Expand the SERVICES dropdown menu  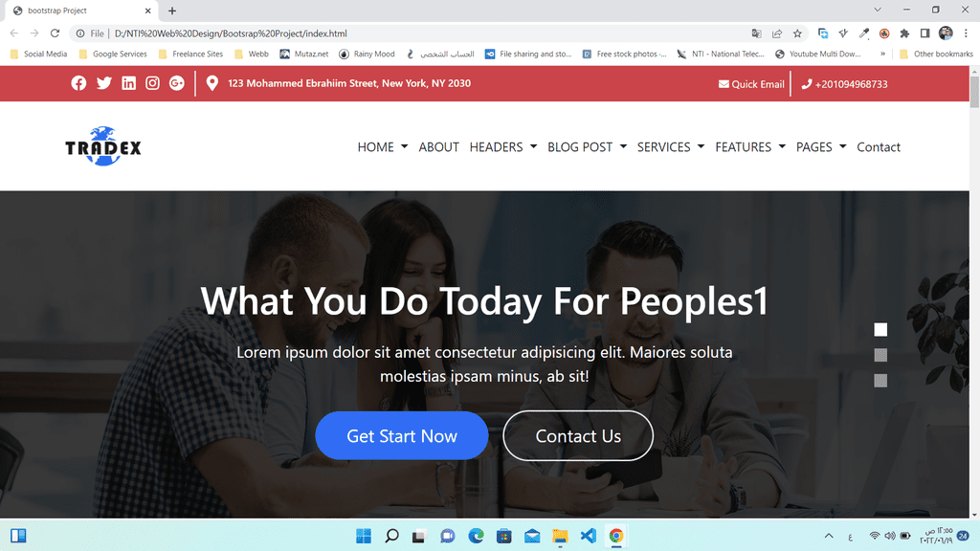[x=671, y=146]
